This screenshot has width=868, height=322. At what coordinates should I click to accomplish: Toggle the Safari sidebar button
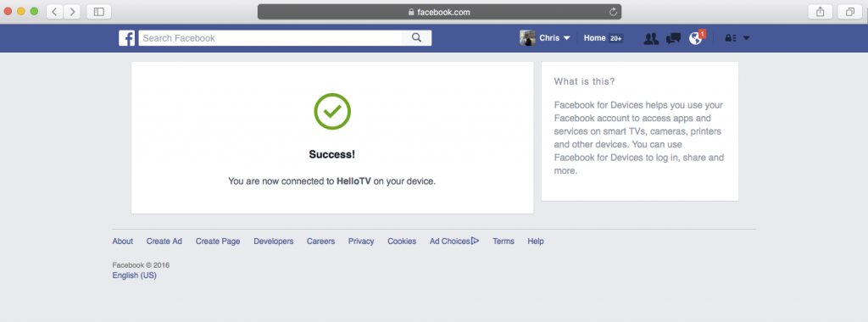pyautogui.click(x=99, y=12)
